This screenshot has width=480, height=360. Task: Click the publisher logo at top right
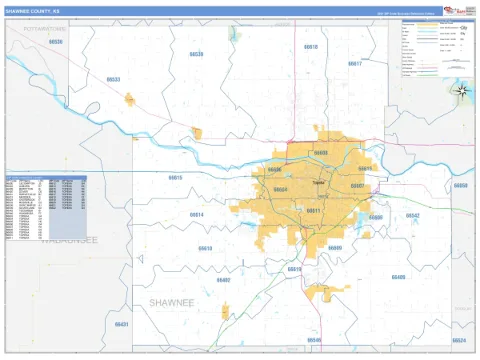point(460,11)
